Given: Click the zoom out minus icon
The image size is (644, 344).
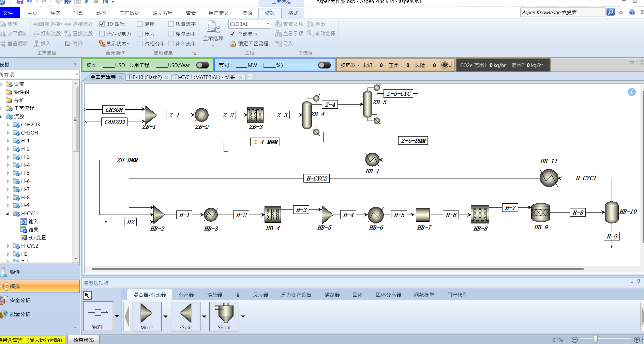Looking at the screenshot, I should point(574,340).
